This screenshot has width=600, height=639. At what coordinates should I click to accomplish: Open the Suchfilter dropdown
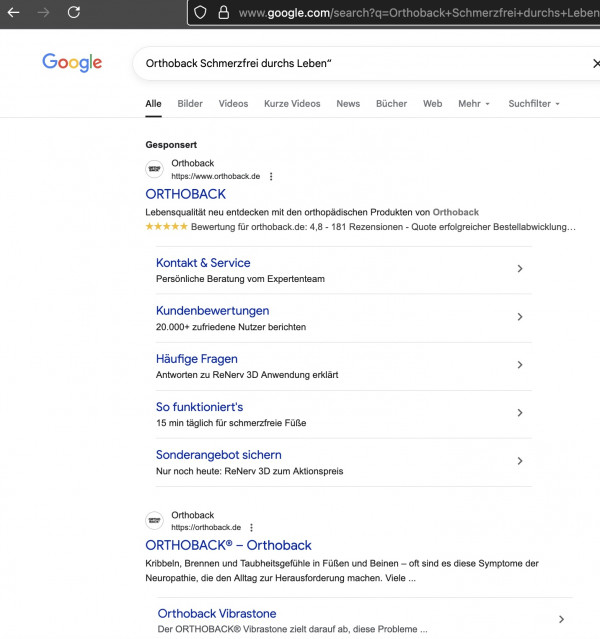534,104
